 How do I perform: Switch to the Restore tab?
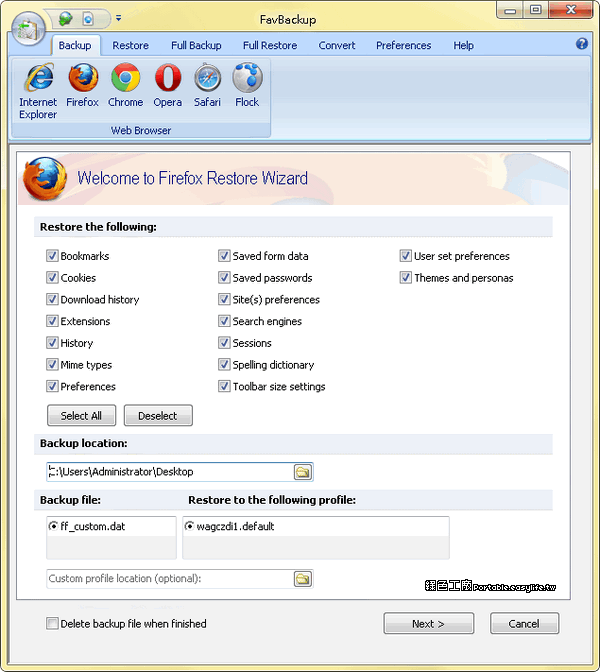[131, 45]
